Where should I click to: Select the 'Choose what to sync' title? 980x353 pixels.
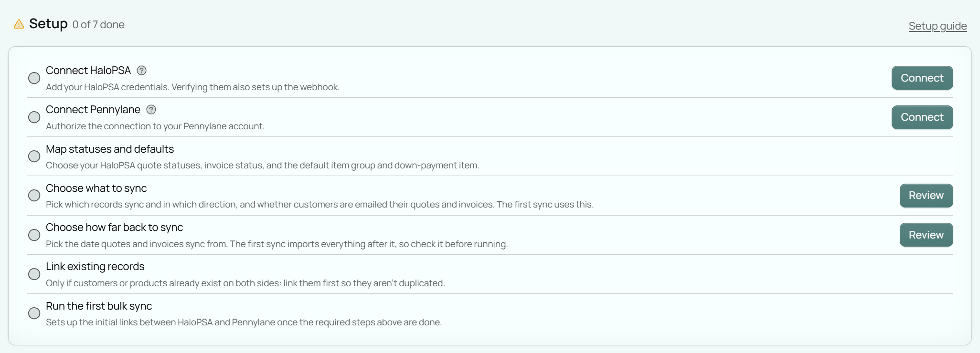pyautogui.click(x=96, y=188)
